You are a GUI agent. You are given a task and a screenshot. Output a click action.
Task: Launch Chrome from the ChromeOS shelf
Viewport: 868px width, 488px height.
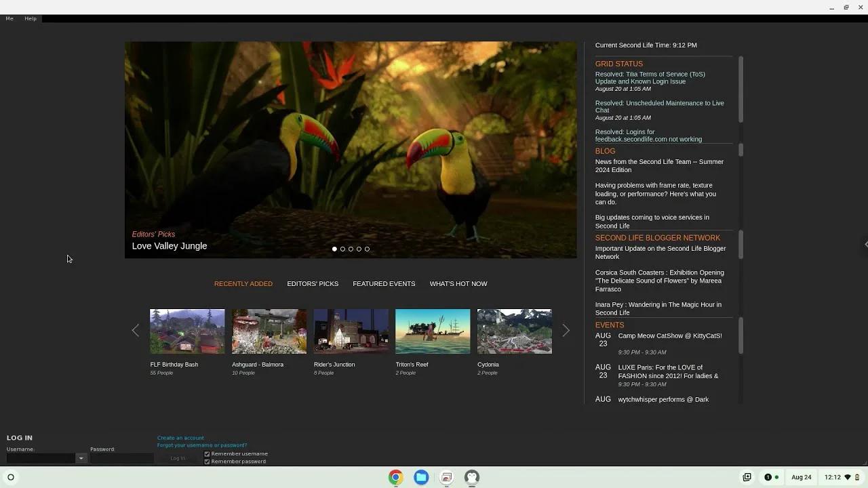(x=395, y=478)
